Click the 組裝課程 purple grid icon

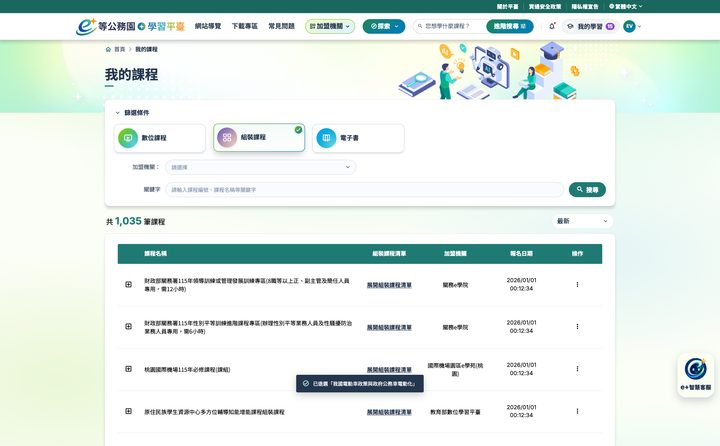coord(227,137)
